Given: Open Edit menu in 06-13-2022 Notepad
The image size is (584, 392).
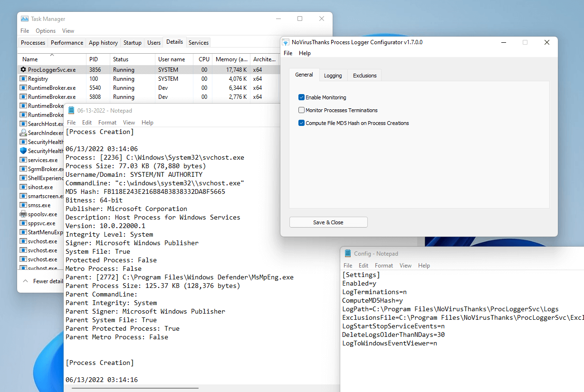Looking at the screenshot, I should click(87, 123).
